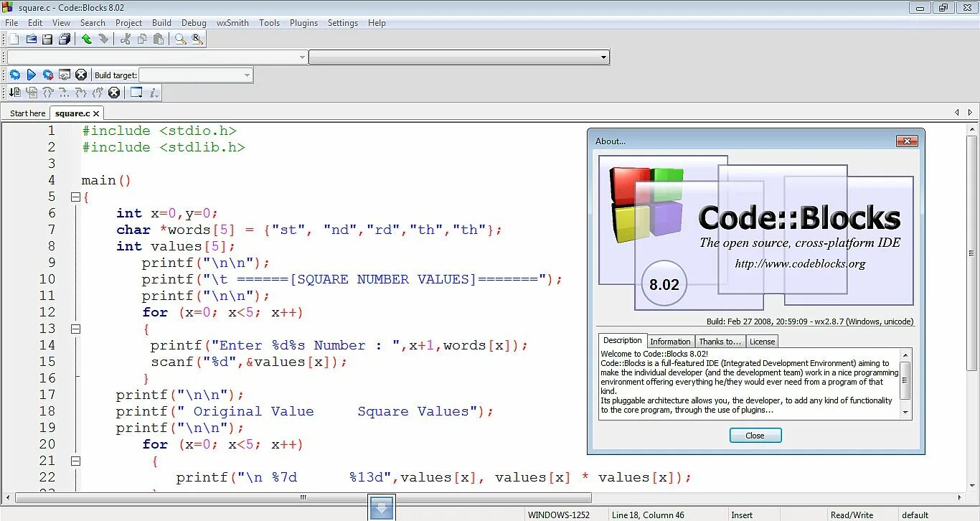This screenshot has width=980, height=521.
Task: Collapse the fold marker at line 5
Action: (75, 197)
